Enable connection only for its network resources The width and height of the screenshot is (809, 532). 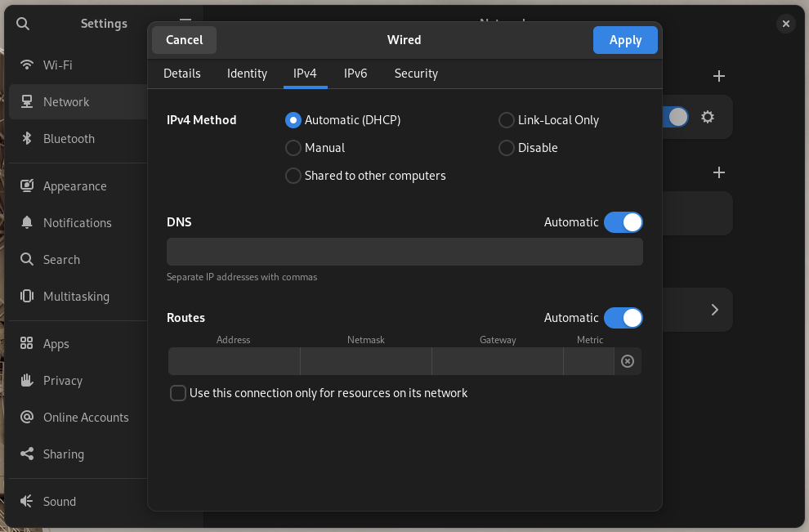(177, 393)
